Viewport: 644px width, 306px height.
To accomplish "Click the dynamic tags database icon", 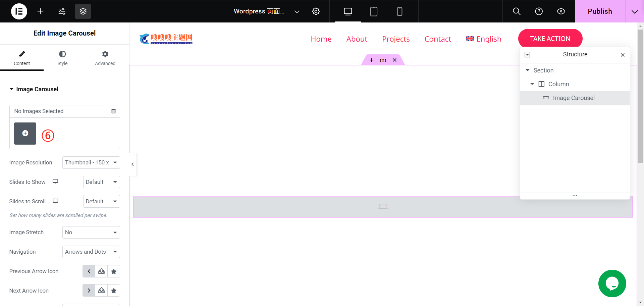I will [113, 111].
